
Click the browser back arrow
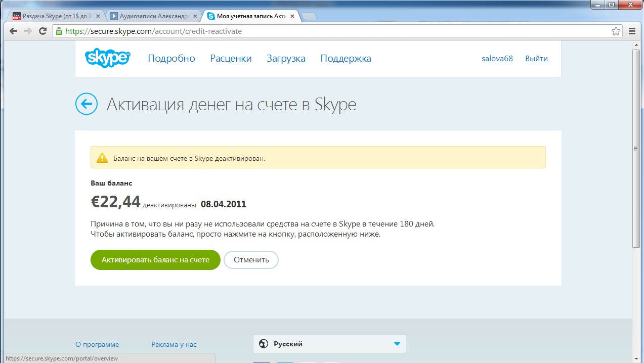[x=13, y=31]
